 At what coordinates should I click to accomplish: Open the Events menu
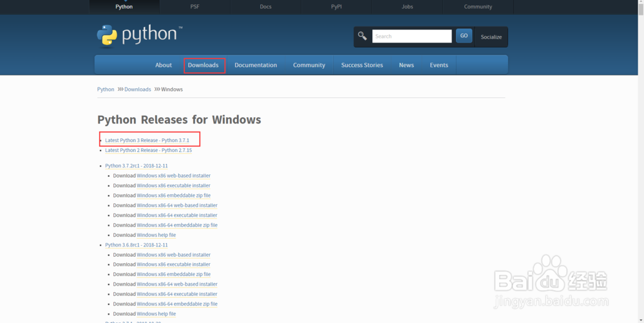click(x=439, y=65)
